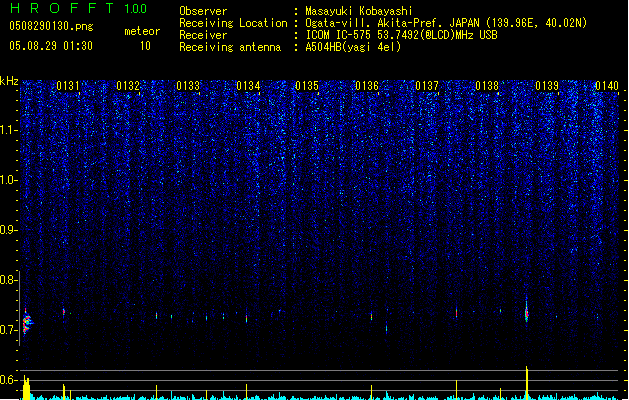
Task: Click the Receiving antenna field label
Action: pyautogui.click(x=230, y=47)
